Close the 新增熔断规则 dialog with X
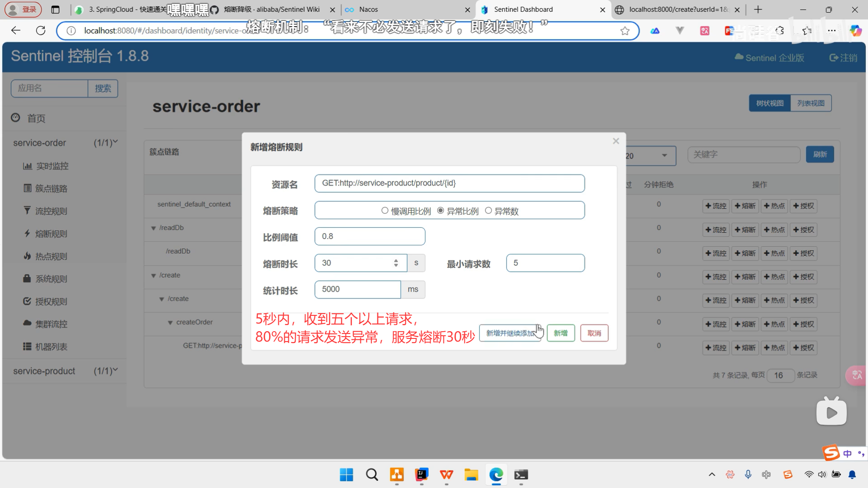The height and width of the screenshot is (488, 868). pyautogui.click(x=616, y=141)
